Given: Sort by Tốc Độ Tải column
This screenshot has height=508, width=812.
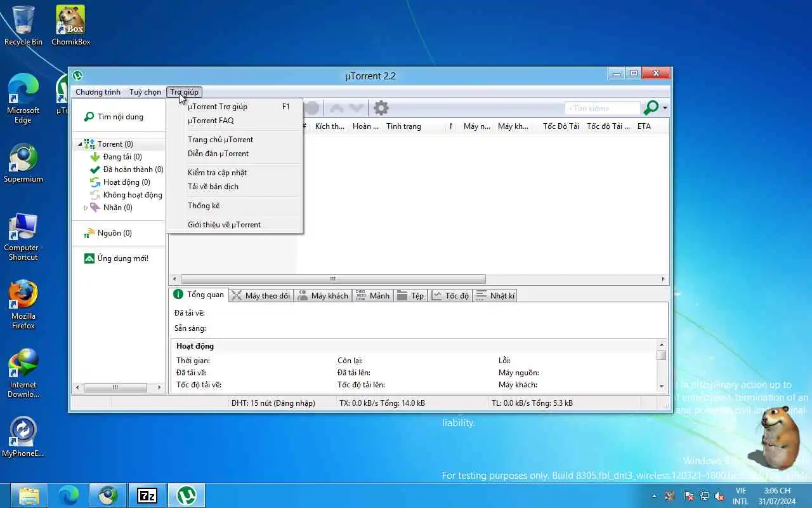Looking at the screenshot, I should click(561, 126).
